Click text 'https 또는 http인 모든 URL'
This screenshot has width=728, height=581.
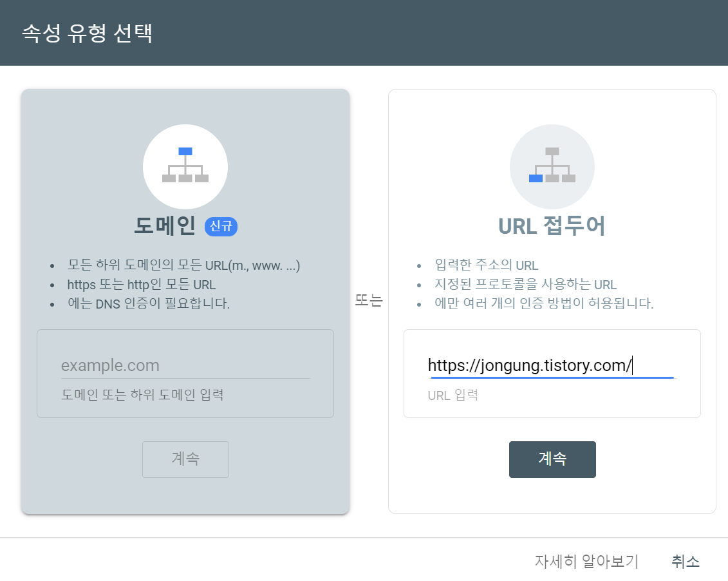142,284
